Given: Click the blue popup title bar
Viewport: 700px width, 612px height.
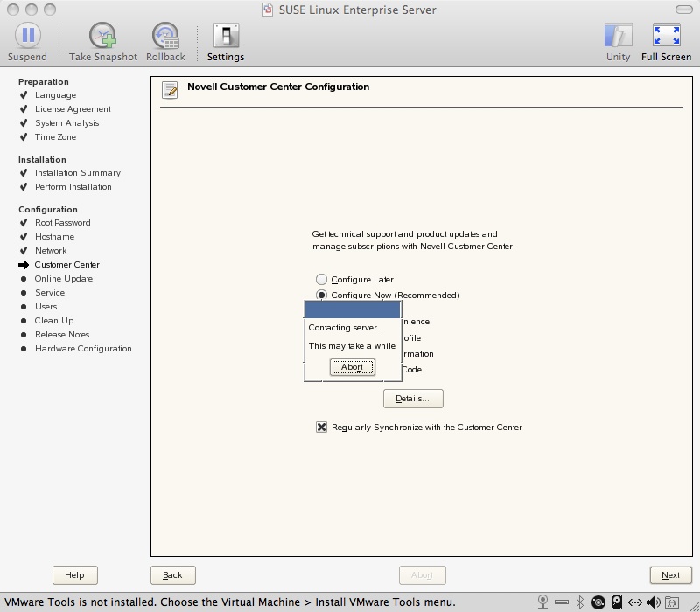Looking at the screenshot, I should (353, 309).
